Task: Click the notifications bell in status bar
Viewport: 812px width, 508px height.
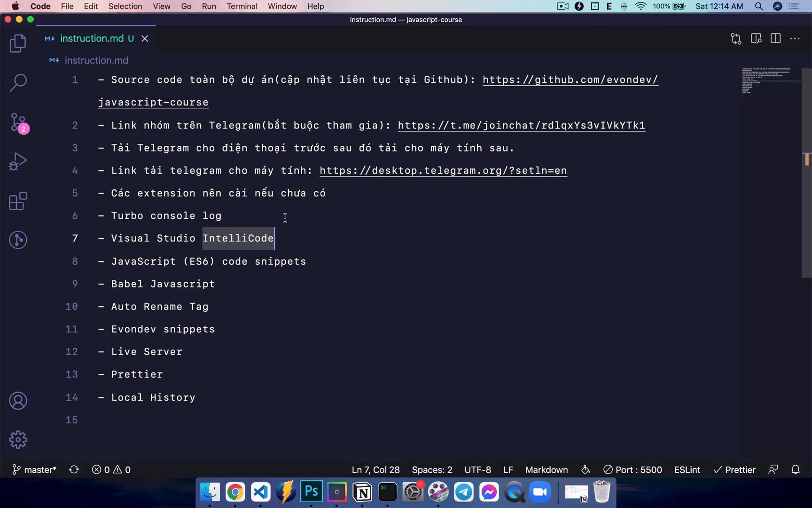Action: [795, 470]
